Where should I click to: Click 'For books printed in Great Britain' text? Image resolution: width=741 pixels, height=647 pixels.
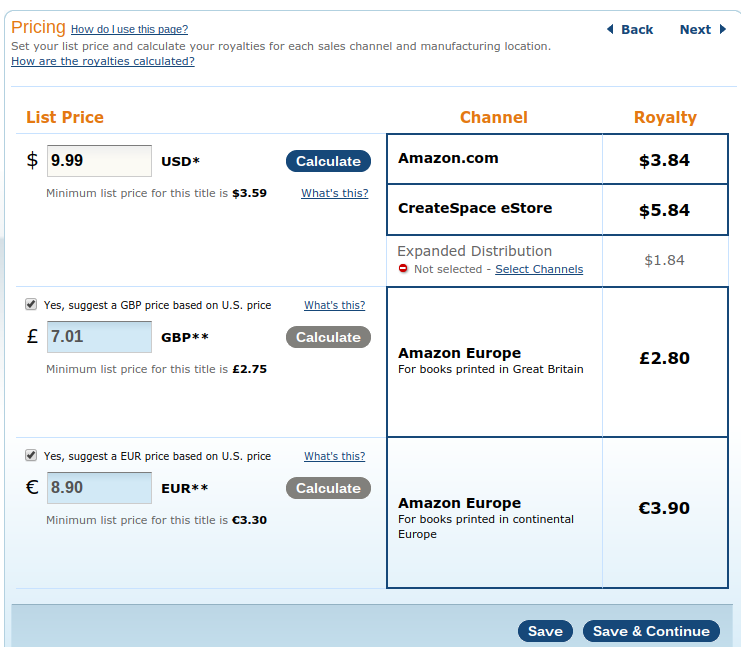491,369
